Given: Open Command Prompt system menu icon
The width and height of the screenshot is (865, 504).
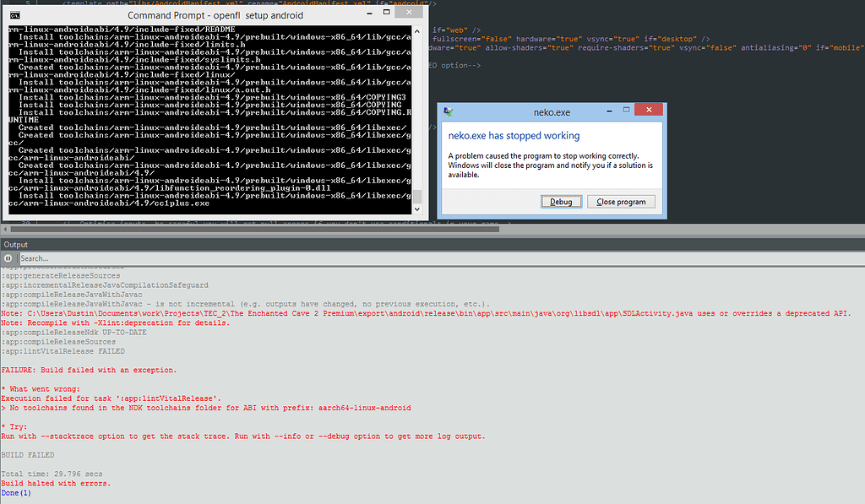Looking at the screenshot, I should pyautogui.click(x=15, y=15).
